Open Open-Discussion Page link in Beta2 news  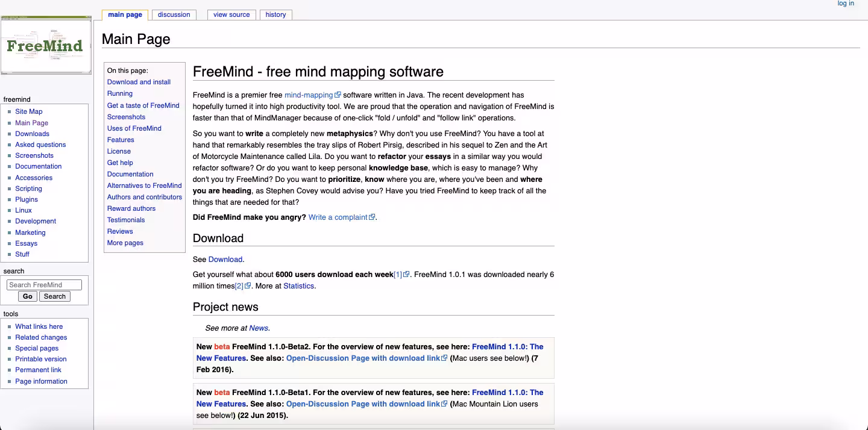tap(366, 358)
